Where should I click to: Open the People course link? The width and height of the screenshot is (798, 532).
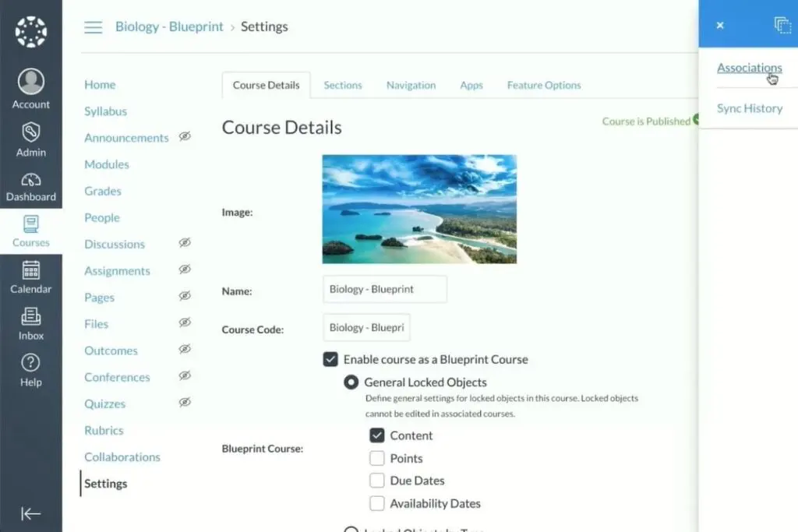click(x=102, y=217)
